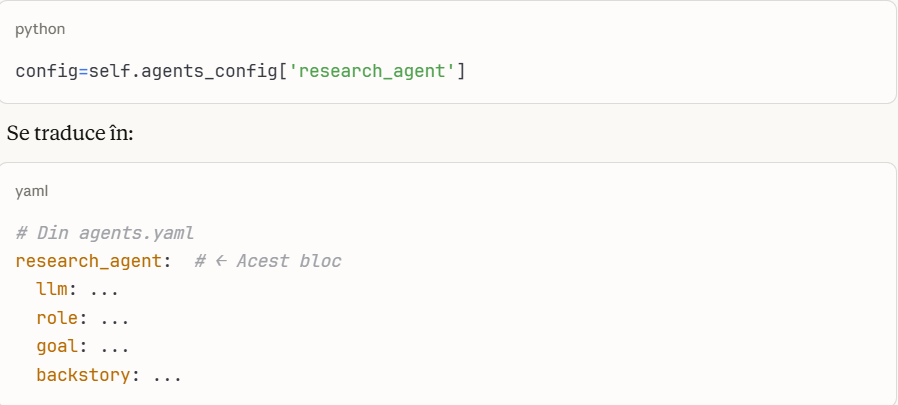This screenshot has width=898, height=405.
Task: Click the ellipsis after goal
Action: pos(114,348)
